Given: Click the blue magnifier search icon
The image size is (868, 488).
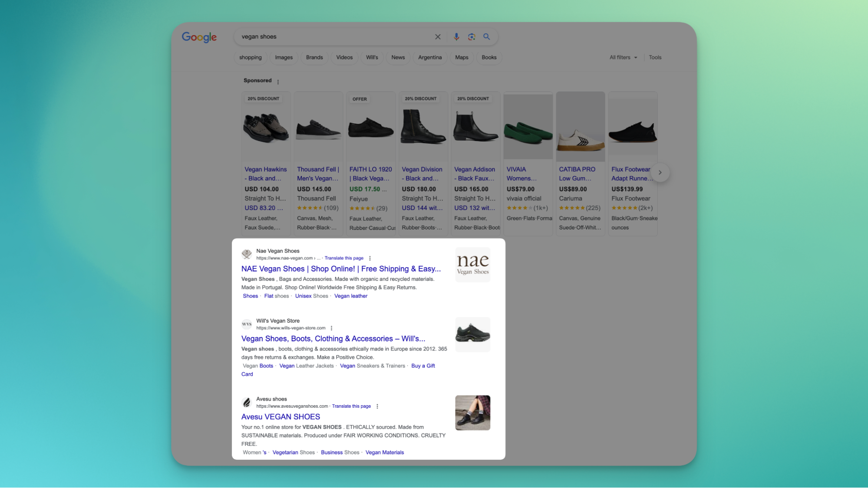Looking at the screenshot, I should pyautogui.click(x=487, y=37).
